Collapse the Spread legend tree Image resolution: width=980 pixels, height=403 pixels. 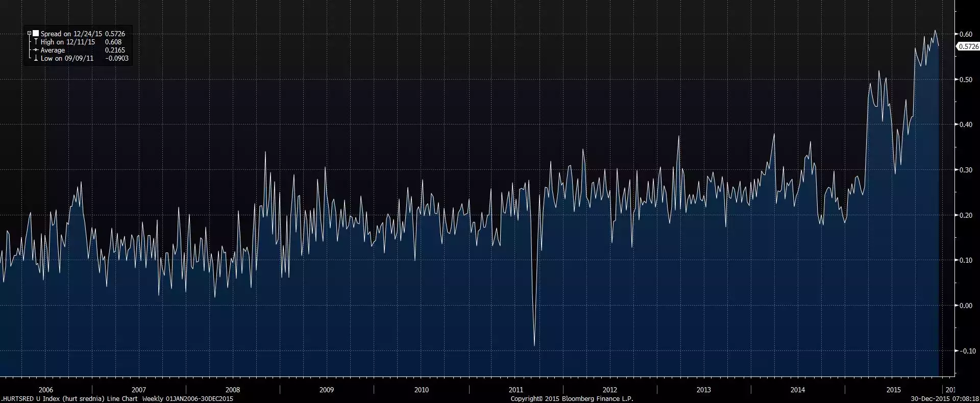[x=30, y=34]
